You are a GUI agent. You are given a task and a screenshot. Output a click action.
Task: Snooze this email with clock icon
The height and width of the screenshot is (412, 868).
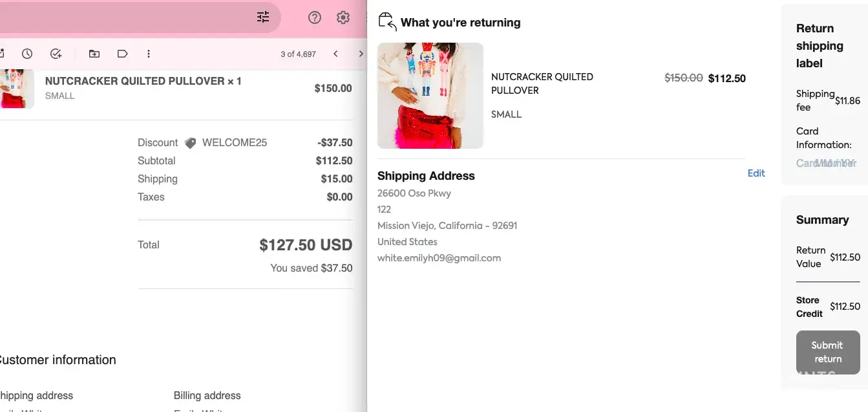coord(27,54)
